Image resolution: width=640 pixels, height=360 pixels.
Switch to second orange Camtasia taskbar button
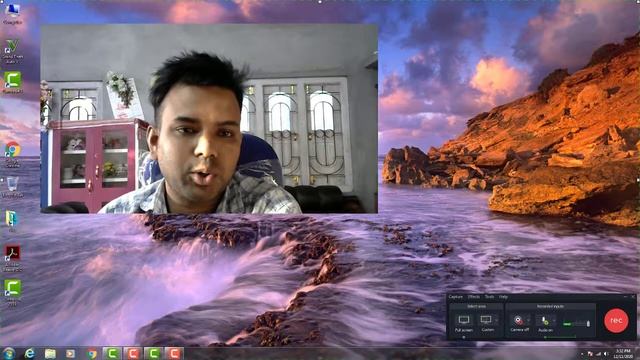pyautogui.click(x=174, y=353)
